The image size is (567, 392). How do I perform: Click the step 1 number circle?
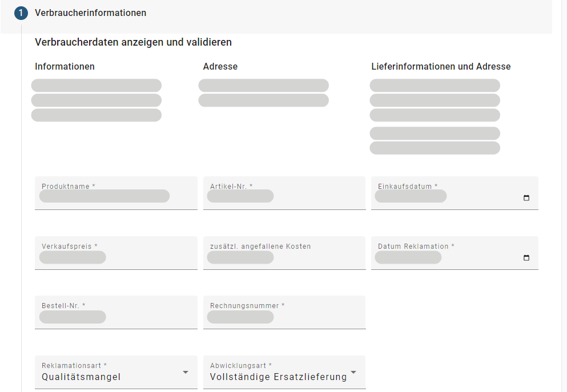point(21,13)
